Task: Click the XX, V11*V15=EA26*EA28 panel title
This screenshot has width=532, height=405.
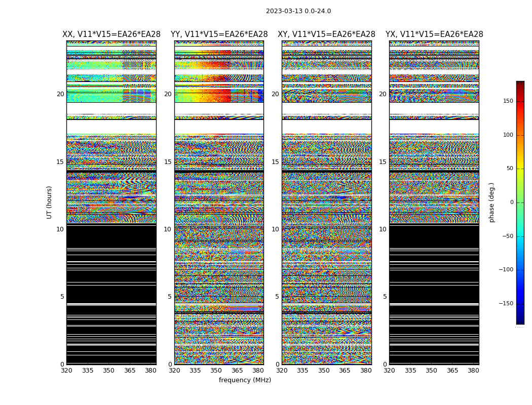Action: (111, 34)
